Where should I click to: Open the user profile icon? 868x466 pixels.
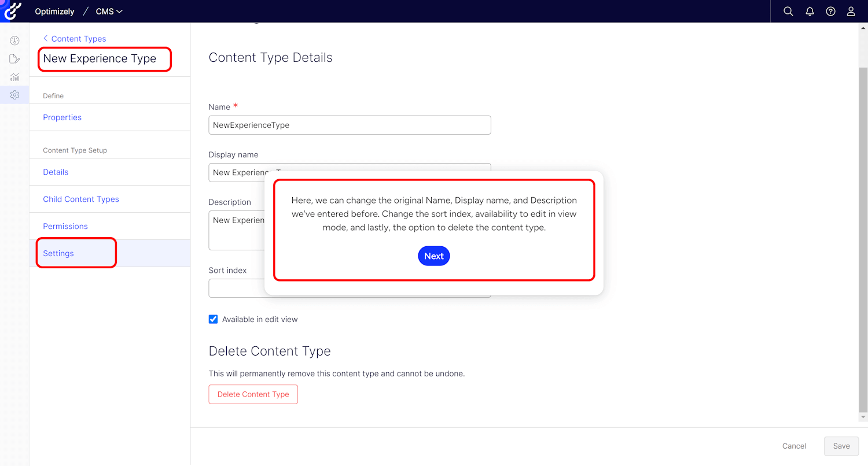[851, 12]
